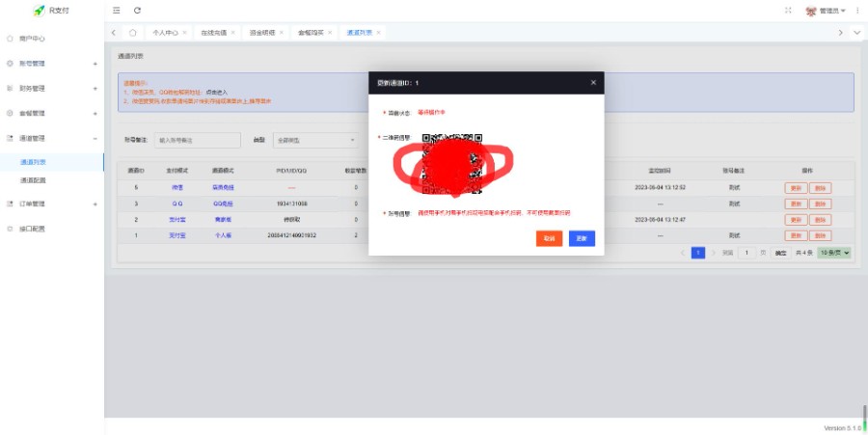Click the 确定 button in pagination
The image size is (868, 435).
[x=781, y=253]
